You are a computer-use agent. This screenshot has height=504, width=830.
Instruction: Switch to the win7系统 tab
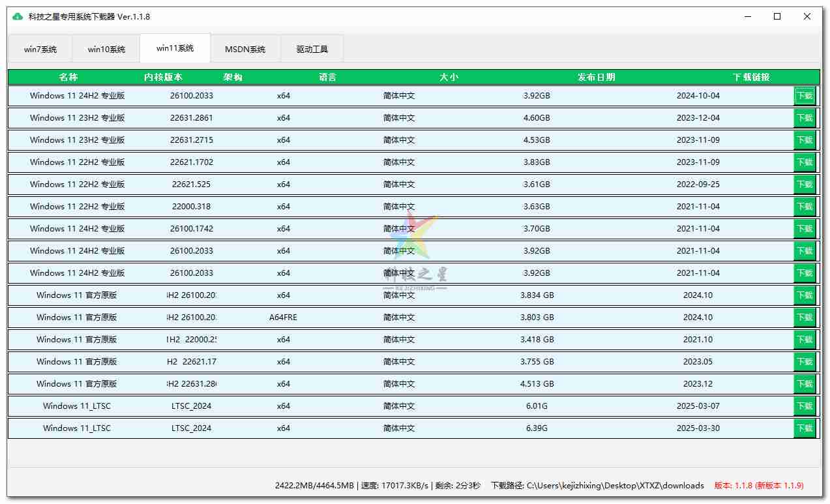coord(40,49)
